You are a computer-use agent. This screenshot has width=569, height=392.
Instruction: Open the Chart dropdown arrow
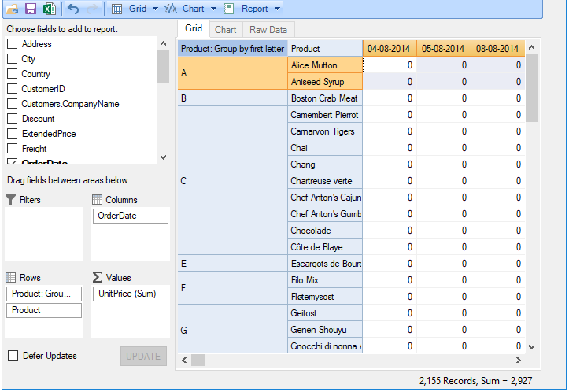pos(212,9)
